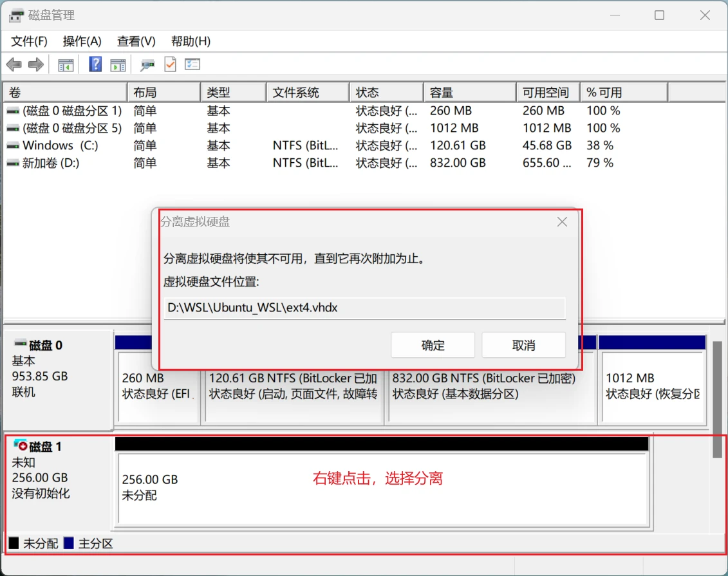728x576 pixels.
Task: Toggle the action pane toolbar icon
Action: tap(118, 64)
